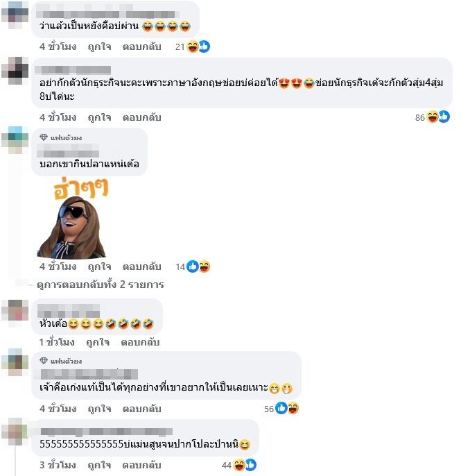Click the fan badge diamond icon above เจ้าคือเก่งแท้ comment
This screenshot has height=476, width=470.
(x=44, y=361)
